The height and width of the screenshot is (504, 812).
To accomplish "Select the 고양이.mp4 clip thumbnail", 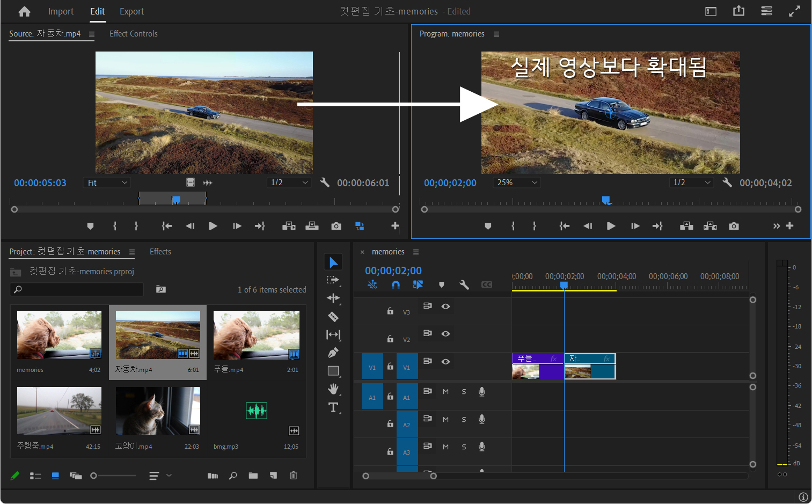I will (x=158, y=411).
